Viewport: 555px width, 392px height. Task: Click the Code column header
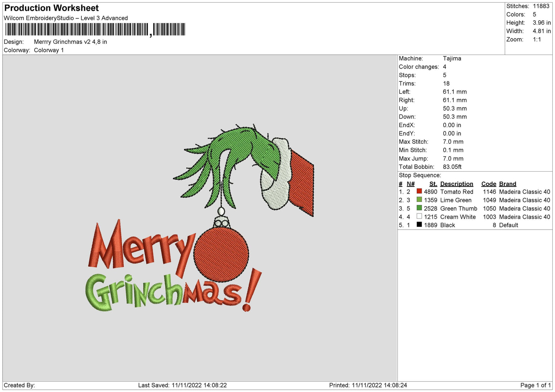point(489,184)
